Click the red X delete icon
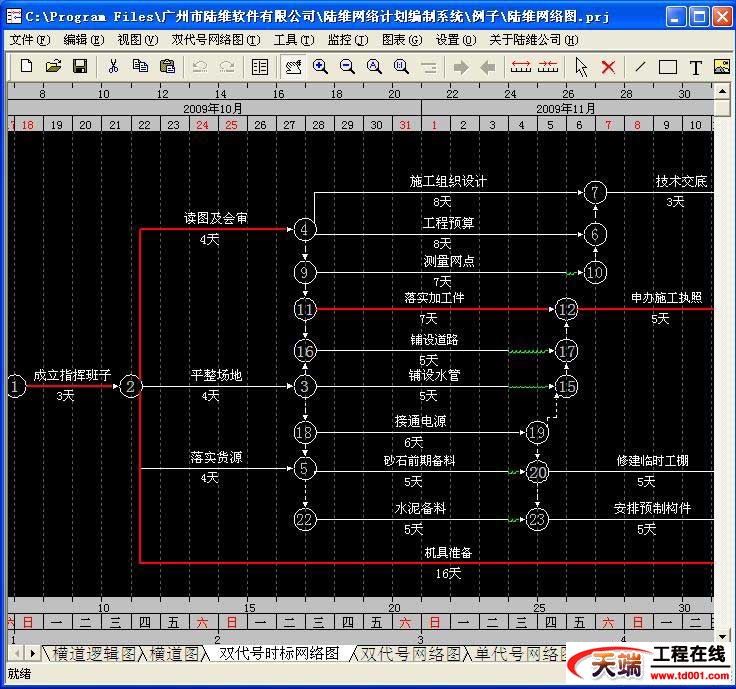Image resolution: width=736 pixels, height=689 pixels. point(608,67)
